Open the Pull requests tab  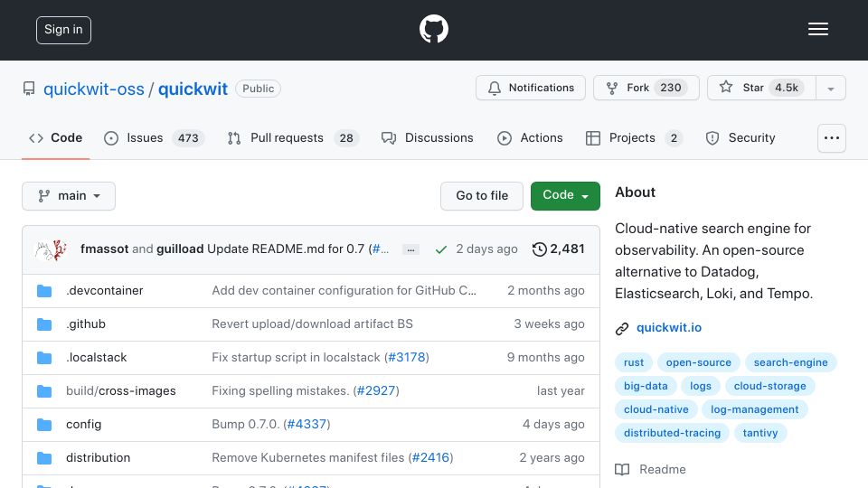click(x=293, y=137)
